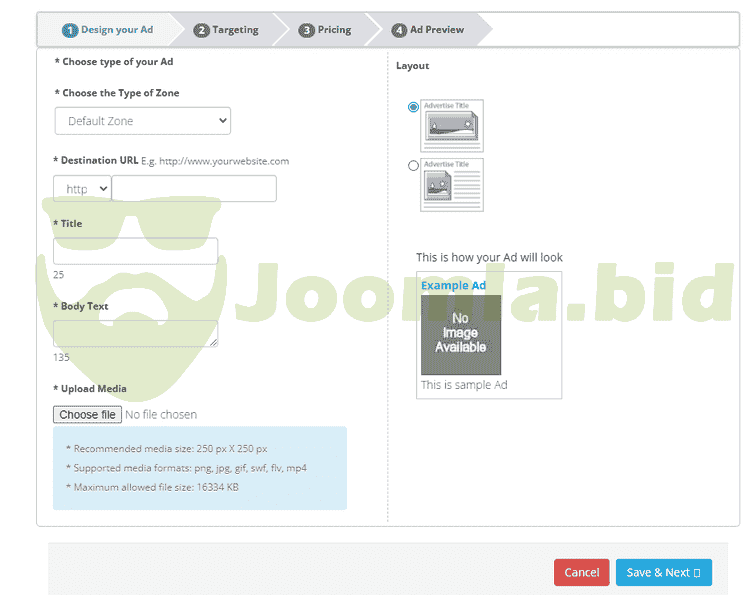The image size is (750, 595).
Task: Expand the Default Zone type dropdown
Action: [x=142, y=121]
